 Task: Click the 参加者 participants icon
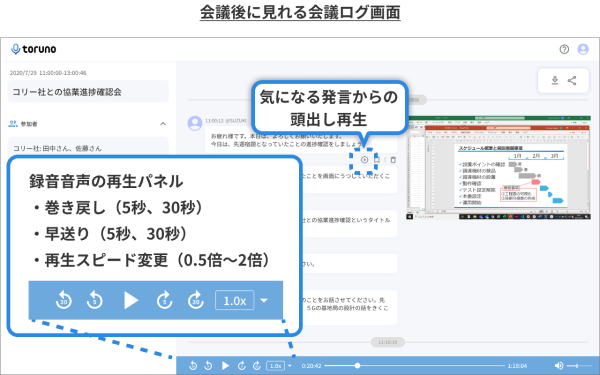(x=13, y=124)
